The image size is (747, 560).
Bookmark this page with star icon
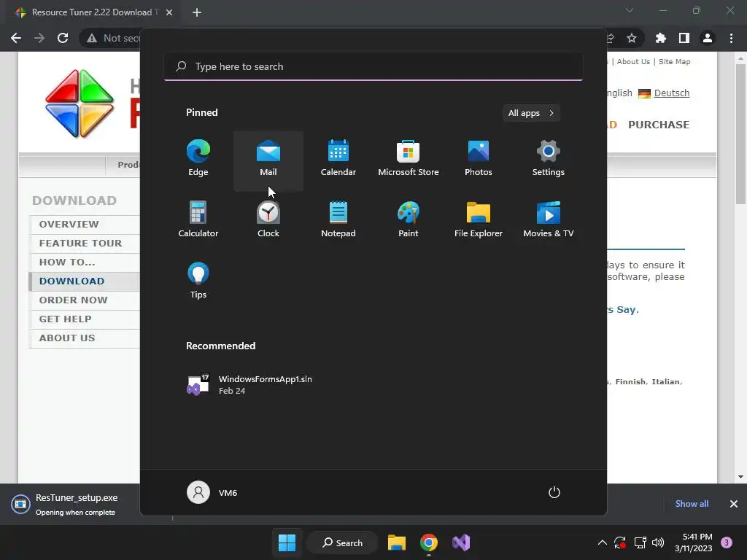pyautogui.click(x=632, y=38)
